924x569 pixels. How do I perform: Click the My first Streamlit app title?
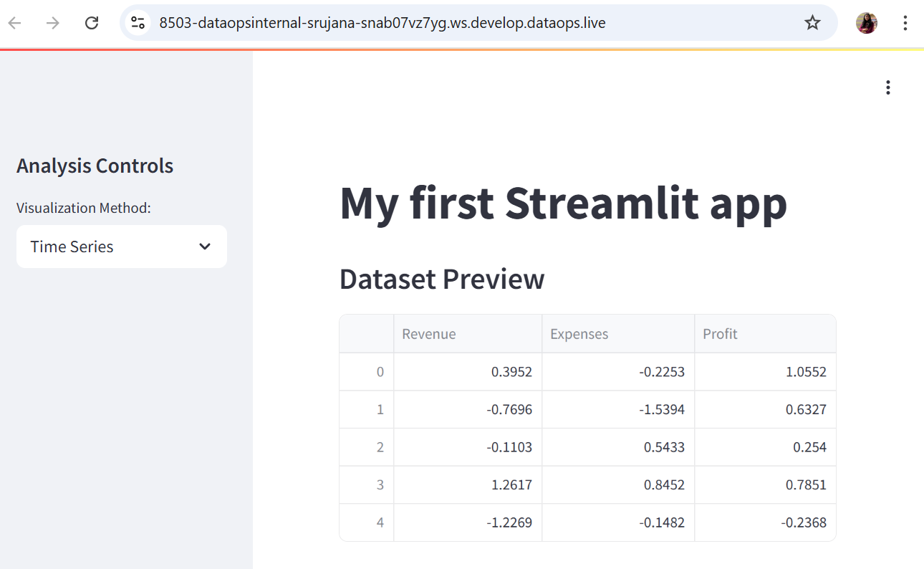coord(564,204)
